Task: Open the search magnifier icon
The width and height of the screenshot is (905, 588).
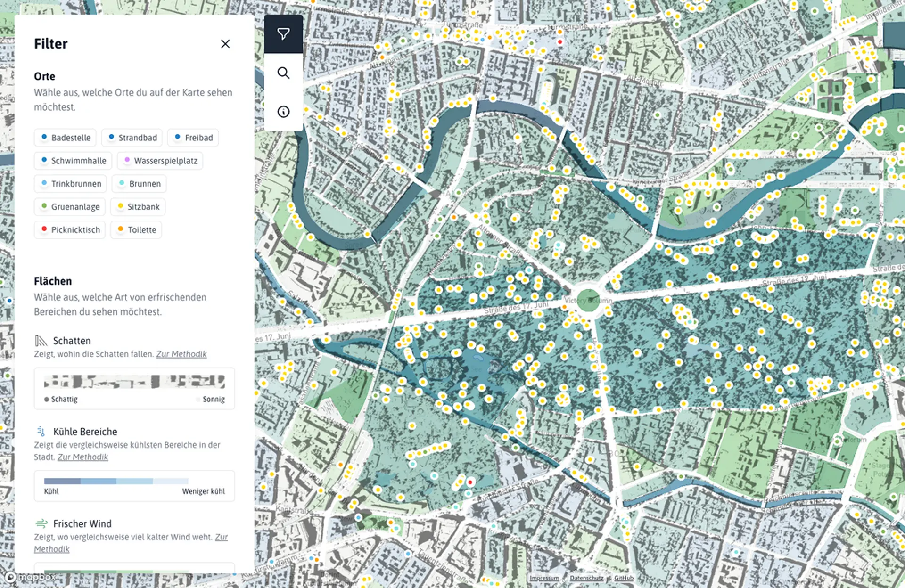Action: (x=283, y=73)
